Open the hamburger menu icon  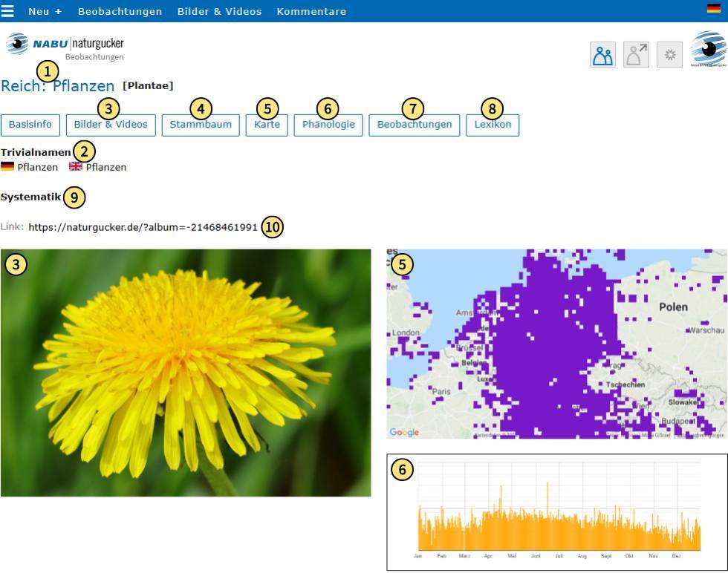7,10
